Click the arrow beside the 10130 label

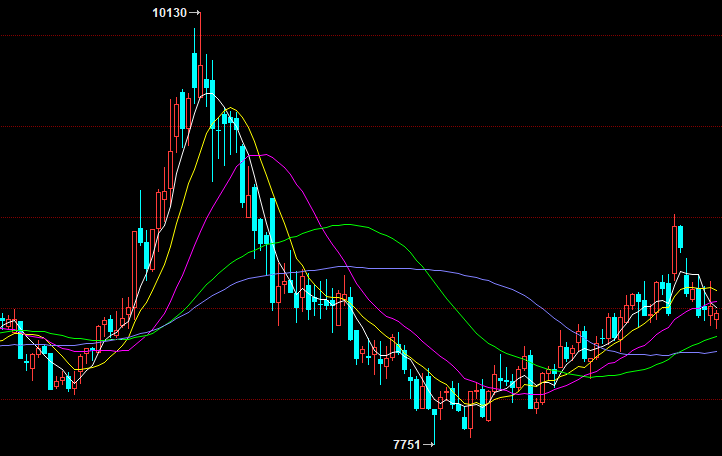tap(195, 13)
